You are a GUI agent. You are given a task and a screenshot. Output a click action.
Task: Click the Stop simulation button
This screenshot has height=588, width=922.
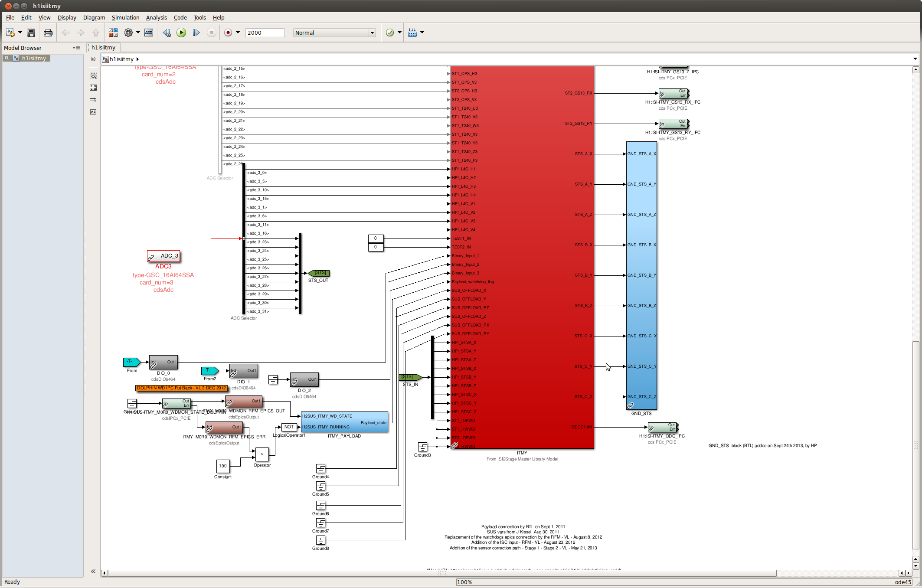[x=212, y=33]
